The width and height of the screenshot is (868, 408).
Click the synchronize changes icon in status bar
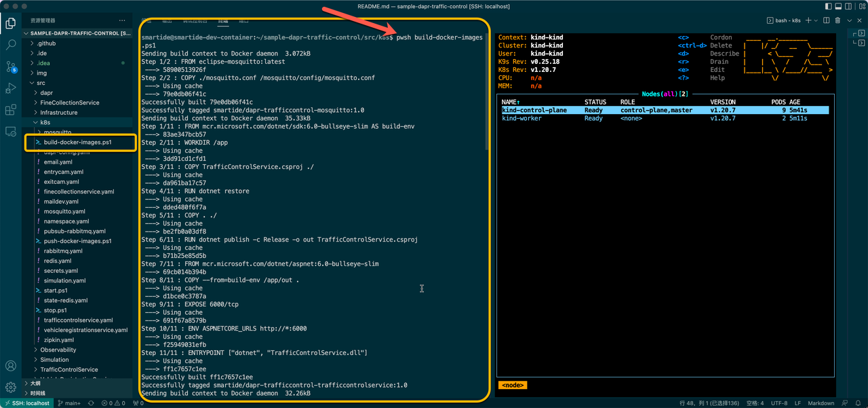tap(92, 403)
